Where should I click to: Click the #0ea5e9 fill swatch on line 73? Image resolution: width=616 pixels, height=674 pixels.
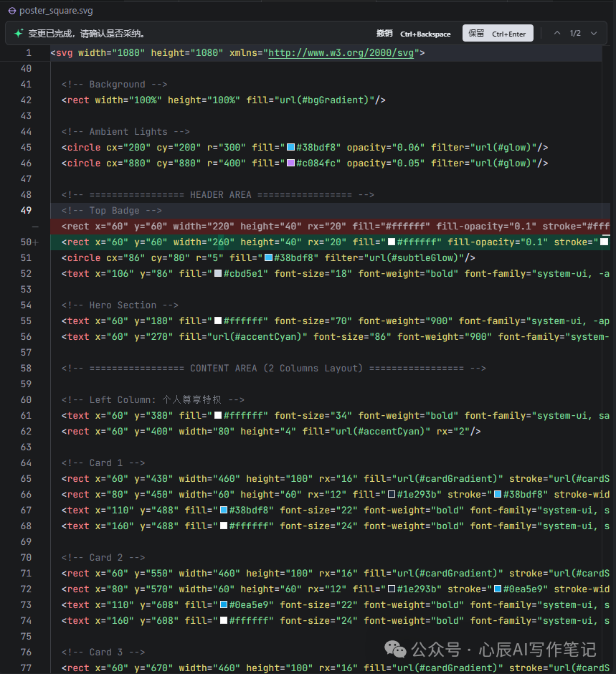[x=224, y=605]
